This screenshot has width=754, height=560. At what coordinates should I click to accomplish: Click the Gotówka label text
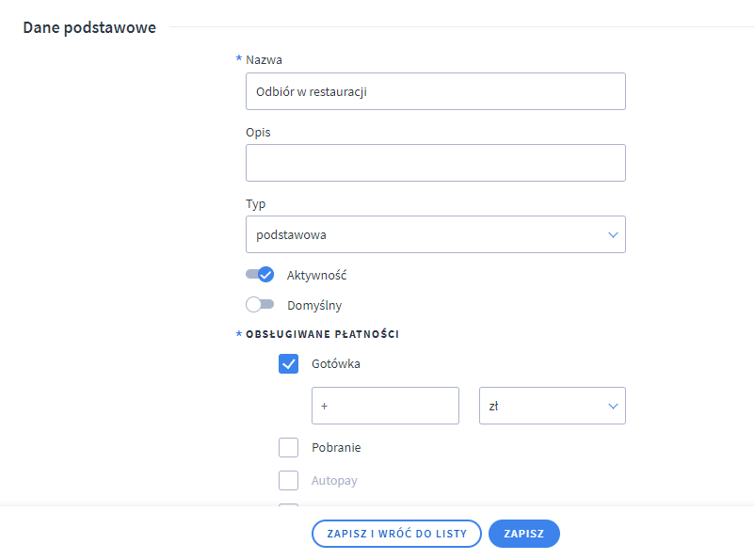pyautogui.click(x=336, y=364)
